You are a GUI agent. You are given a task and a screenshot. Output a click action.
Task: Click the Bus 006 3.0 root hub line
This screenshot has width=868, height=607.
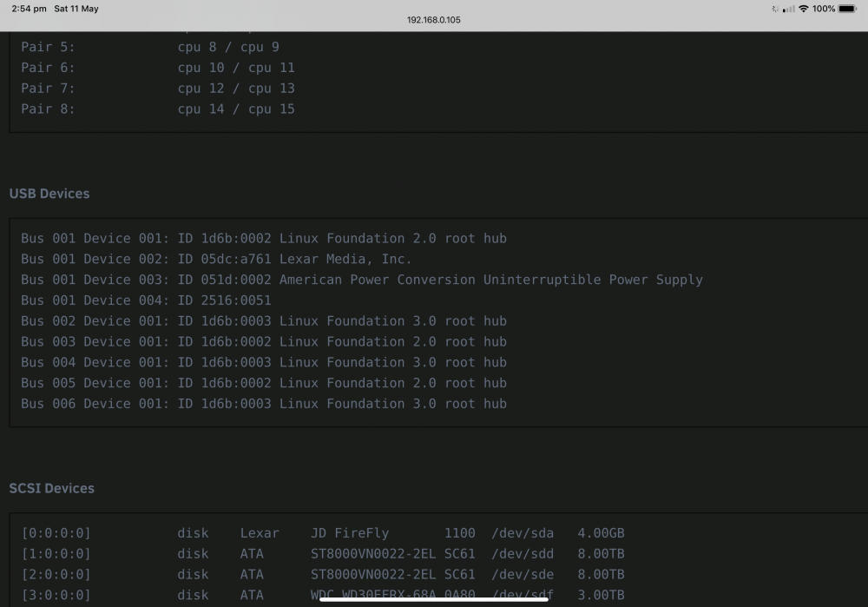pos(264,404)
